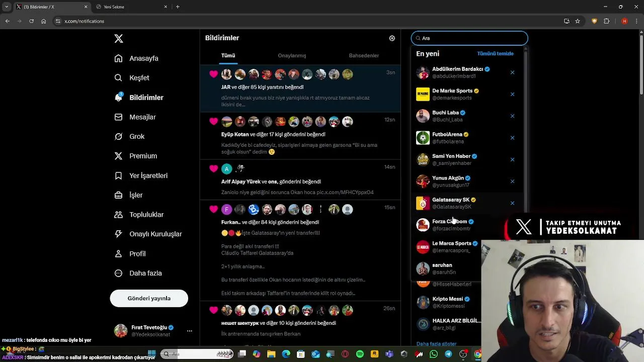Open Spotify from the taskbar

click(x=360, y=354)
